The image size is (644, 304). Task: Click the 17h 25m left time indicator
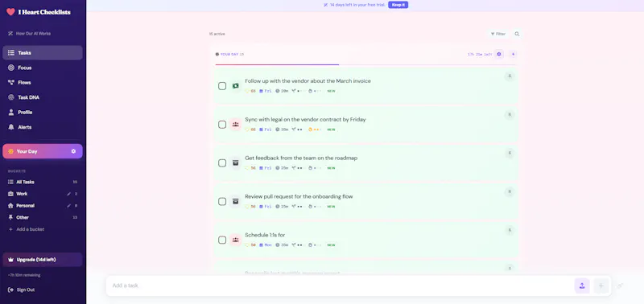pos(480,54)
